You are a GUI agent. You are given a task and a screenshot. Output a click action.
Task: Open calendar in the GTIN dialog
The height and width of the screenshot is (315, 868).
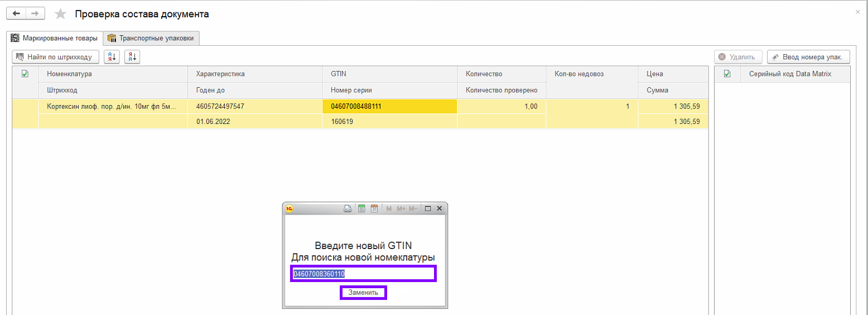pos(374,208)
